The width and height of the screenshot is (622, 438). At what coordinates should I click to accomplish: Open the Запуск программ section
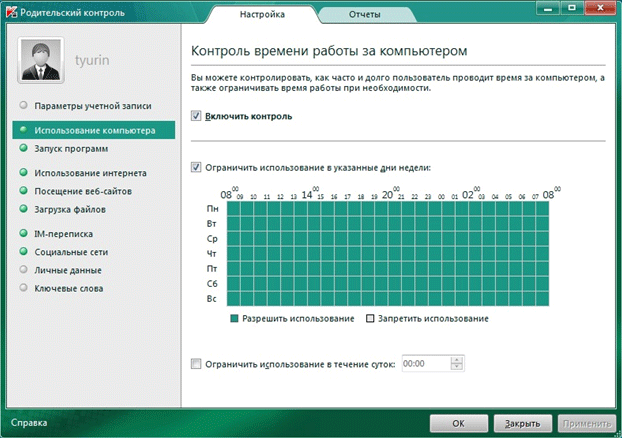point(71,149)
